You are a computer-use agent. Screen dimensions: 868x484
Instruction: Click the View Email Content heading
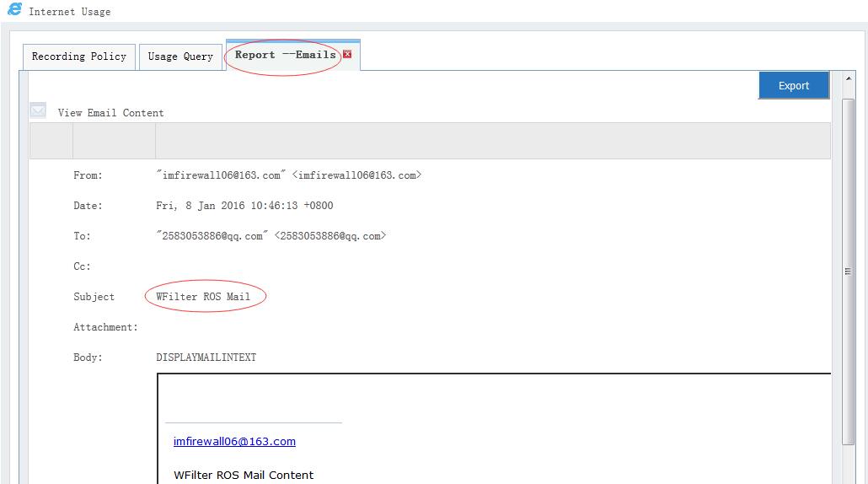pyautogui.click(x=110, y=113)
